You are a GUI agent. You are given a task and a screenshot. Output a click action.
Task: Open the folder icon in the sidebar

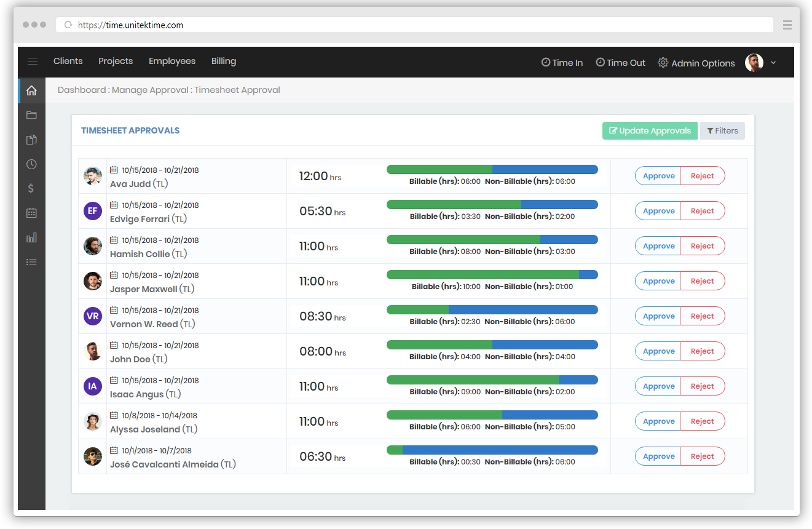(x=31, y=115)
